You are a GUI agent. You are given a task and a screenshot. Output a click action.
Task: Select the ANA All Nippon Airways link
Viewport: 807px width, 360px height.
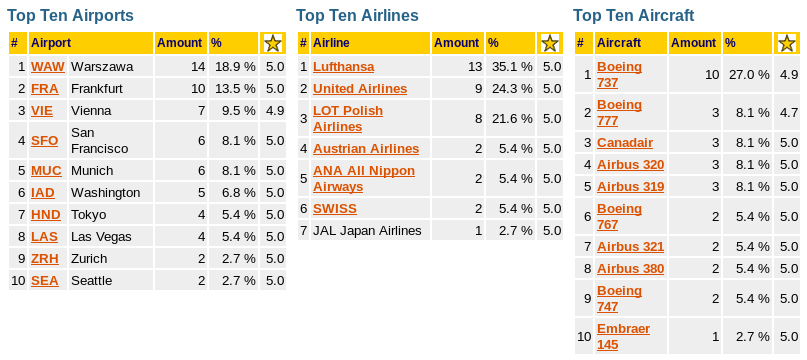pos(364,179)
